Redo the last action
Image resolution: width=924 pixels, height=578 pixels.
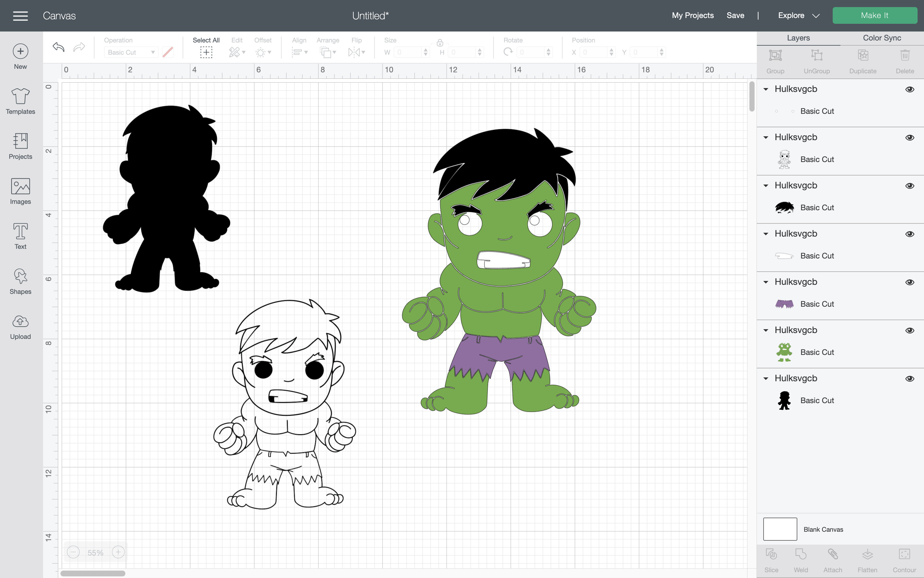(79, 47)
